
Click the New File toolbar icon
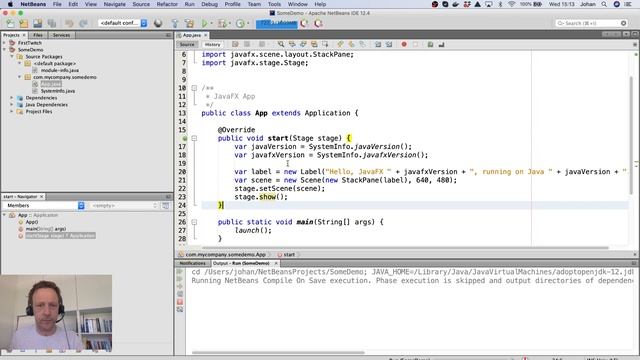pos(10,23)
